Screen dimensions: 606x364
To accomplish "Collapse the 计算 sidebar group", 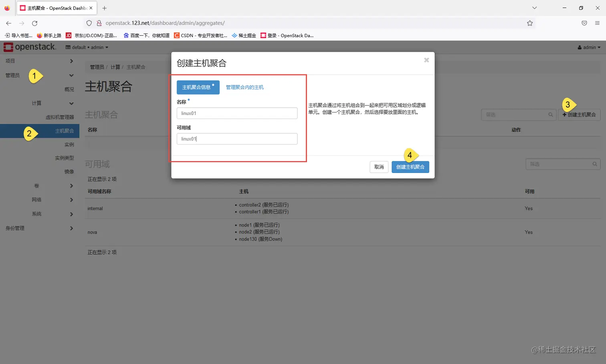I will pyautogui.click(x=40, y=103).
